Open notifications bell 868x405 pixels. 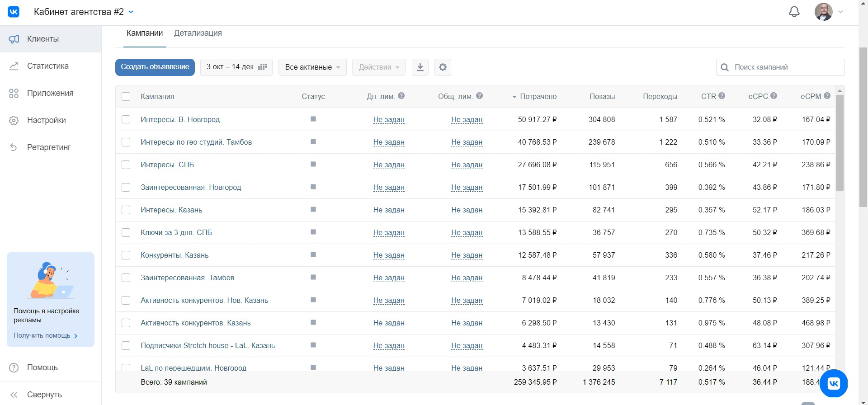pyautogui.click(x=794, y=12)
